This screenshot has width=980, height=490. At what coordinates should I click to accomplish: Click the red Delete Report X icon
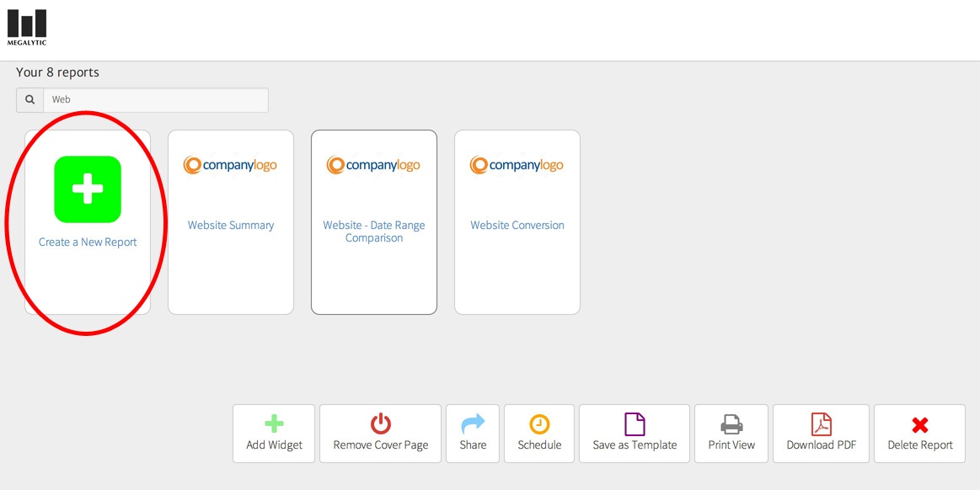[918, 423]
